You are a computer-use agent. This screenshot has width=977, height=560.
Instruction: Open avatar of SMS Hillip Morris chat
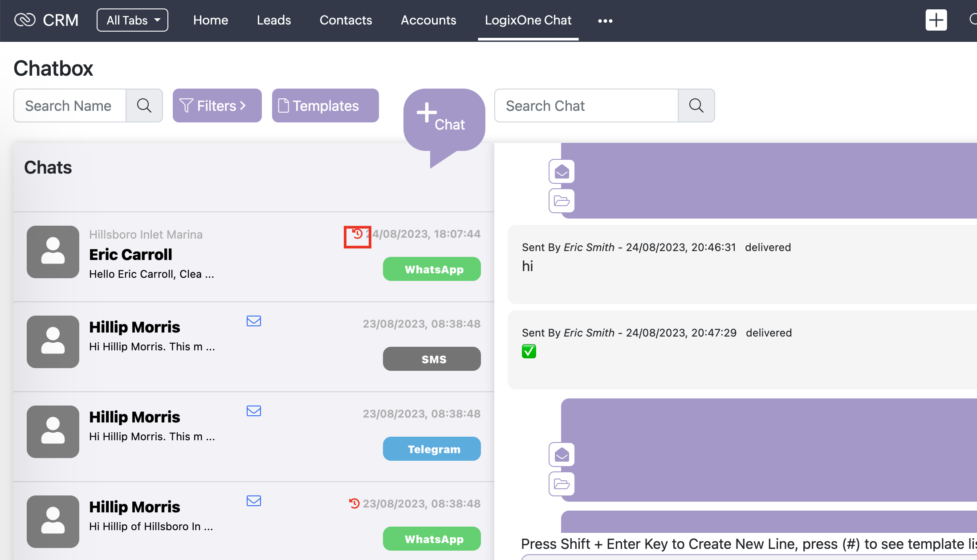(x=53, y=342)
